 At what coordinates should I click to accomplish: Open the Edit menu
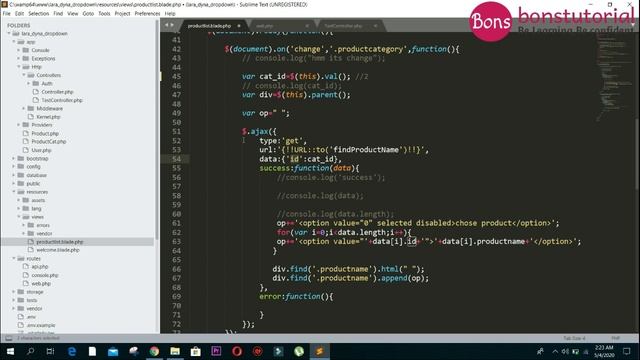tap(19, 13)
